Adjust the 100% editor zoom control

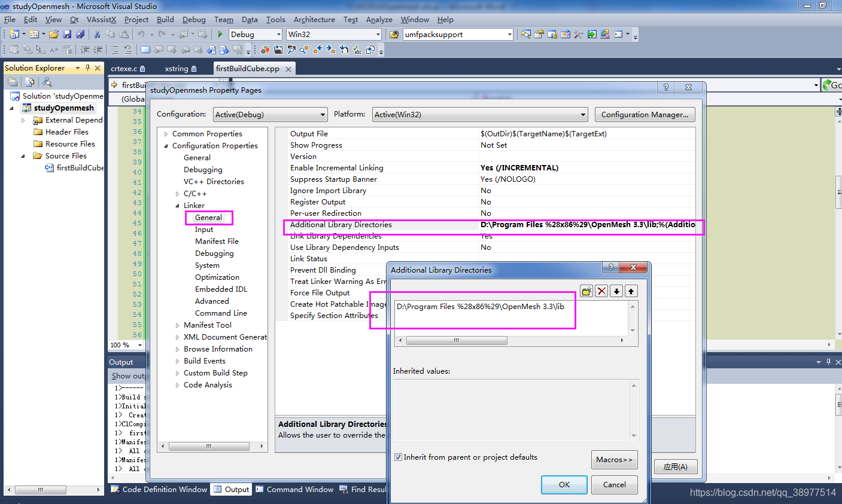click(124, 345)
